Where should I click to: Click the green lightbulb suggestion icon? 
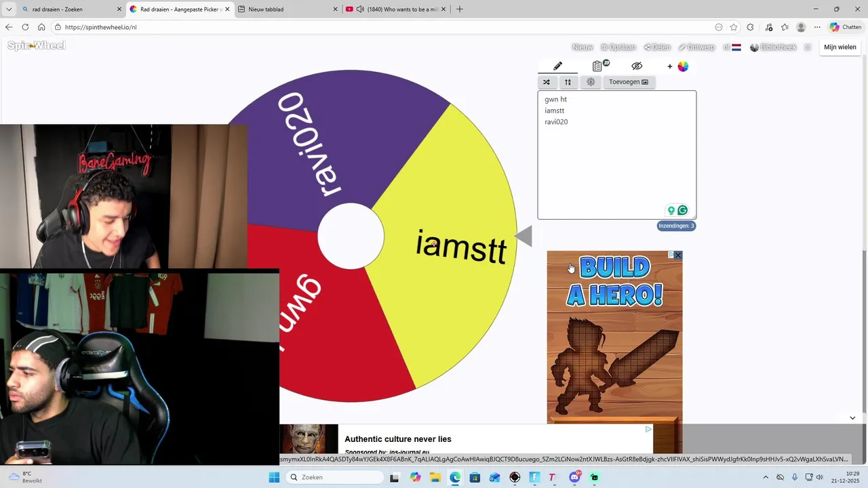[671, 210]
